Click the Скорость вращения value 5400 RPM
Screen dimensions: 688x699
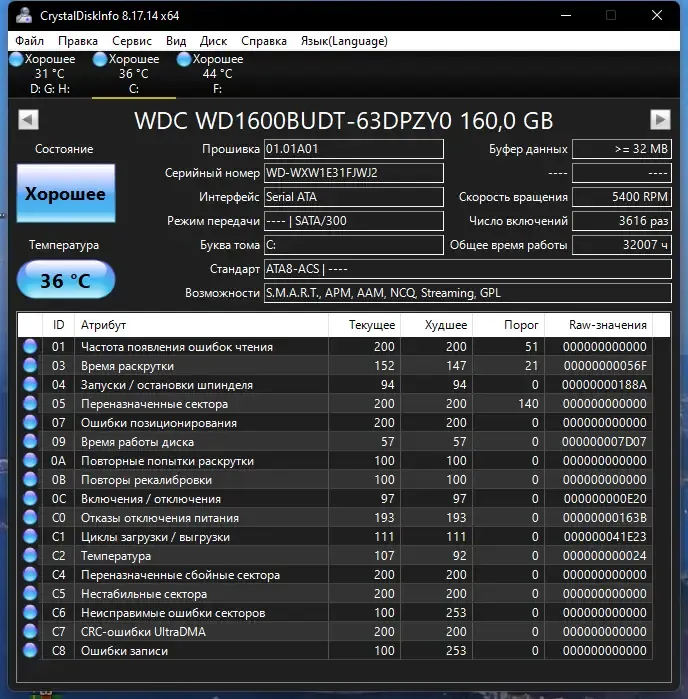pyautogui.click(x=622, y=197)
